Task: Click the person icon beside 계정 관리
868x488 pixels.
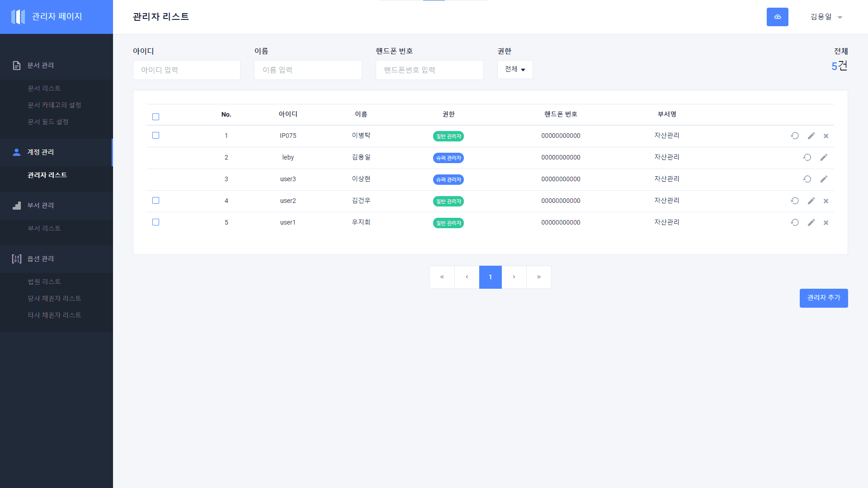Action: click(17, 152)
